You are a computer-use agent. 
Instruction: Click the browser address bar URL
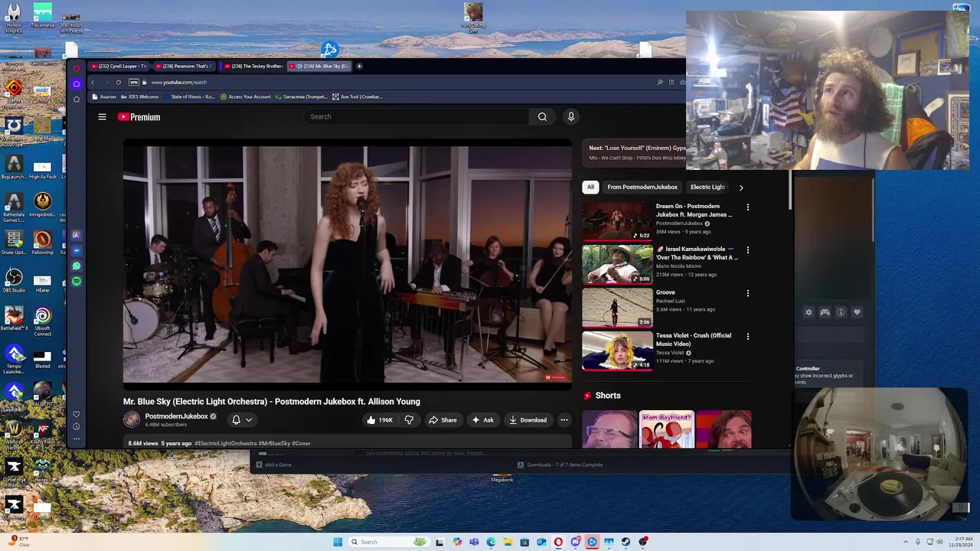179,82
